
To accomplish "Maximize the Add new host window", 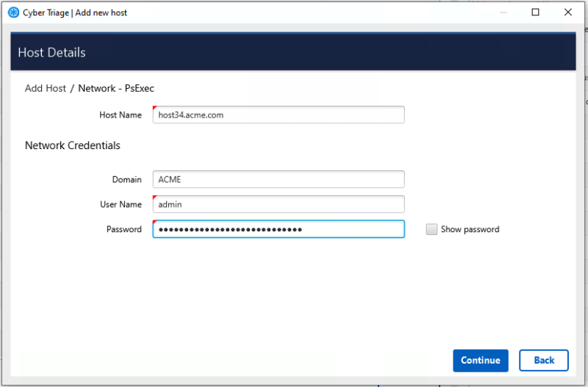I will point(536,12).
